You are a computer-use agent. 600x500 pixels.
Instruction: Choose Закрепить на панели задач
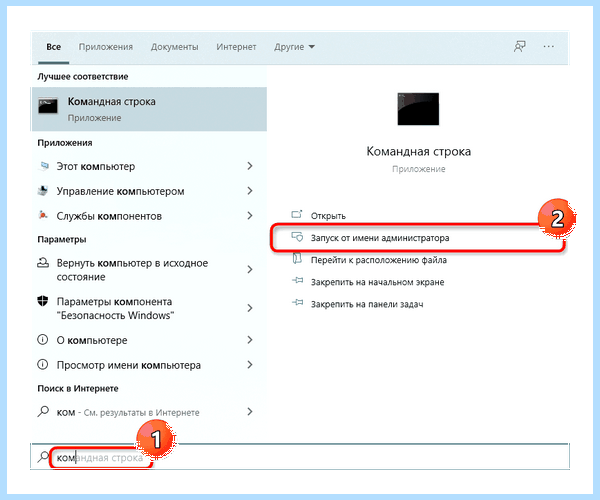point(367,305)
